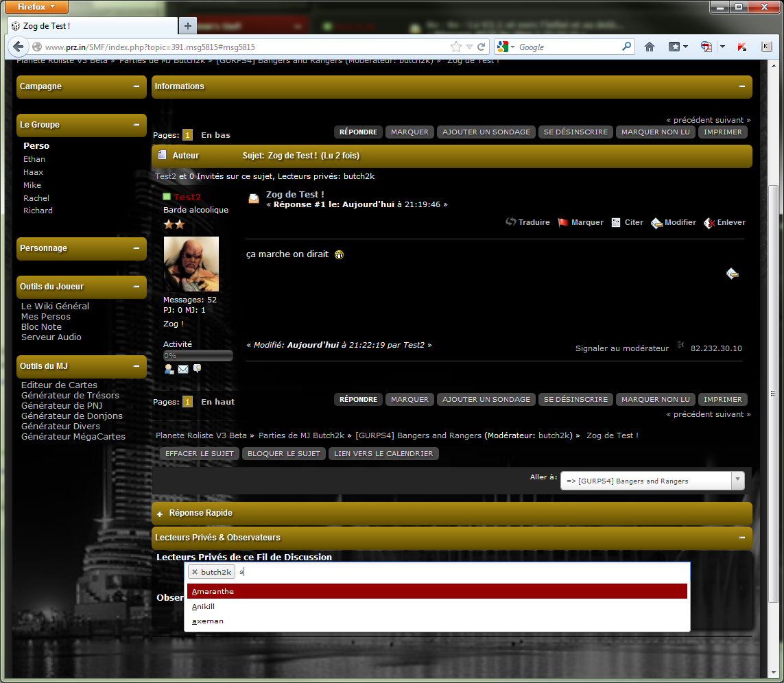This screenshot has width=784, height=683.
Task: Click the envelope email icon under Activité
Action: click(183, 369)
